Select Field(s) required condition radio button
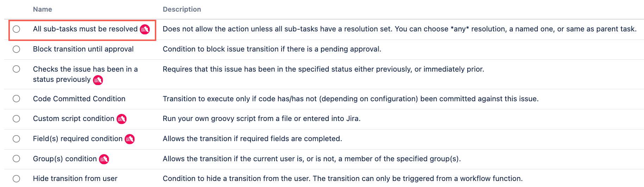 [17, 139]
